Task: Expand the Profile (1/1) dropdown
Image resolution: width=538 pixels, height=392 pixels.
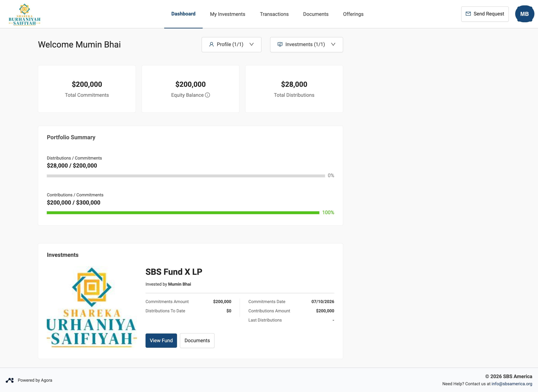Action: point(231,45)
